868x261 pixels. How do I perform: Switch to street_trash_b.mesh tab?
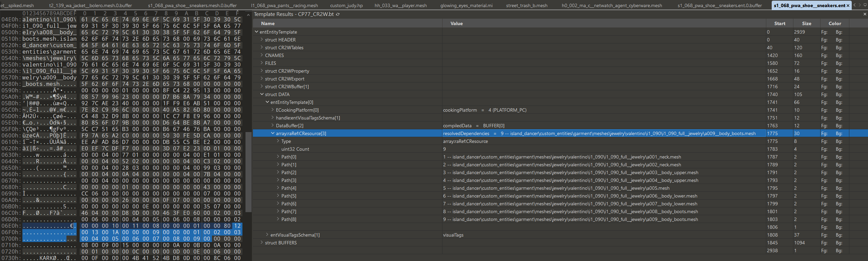point(527,5)
